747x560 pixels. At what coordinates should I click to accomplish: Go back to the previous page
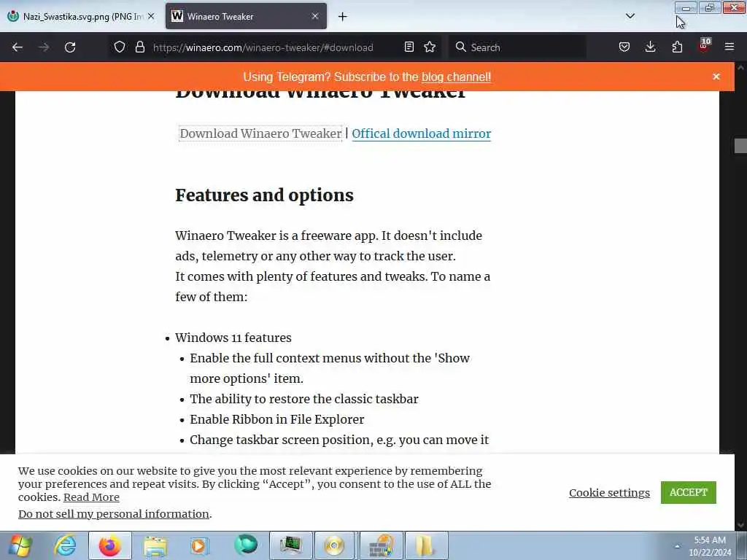(x=18, y=47)
